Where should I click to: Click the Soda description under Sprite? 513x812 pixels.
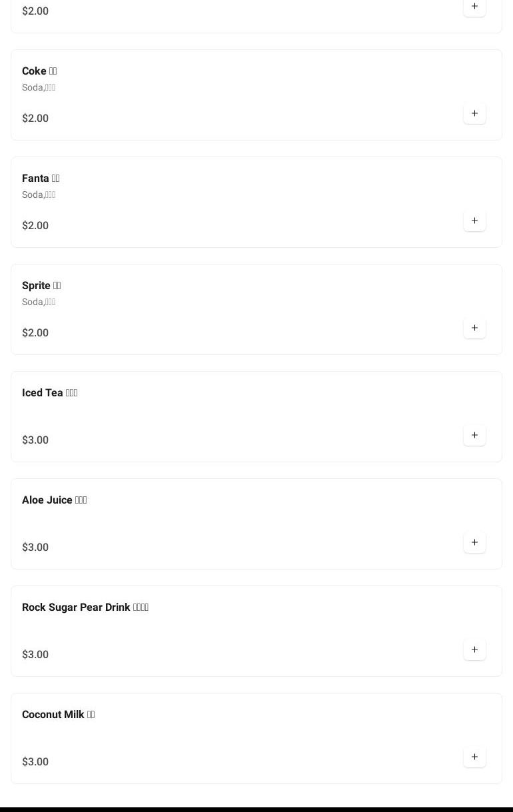coord(39,302)
